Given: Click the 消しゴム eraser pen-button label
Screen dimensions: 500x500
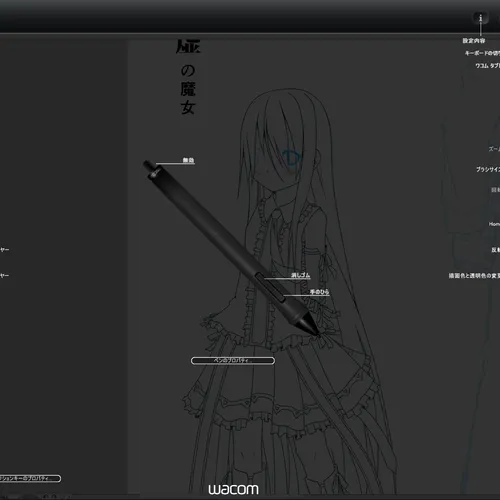Looking at the screenshot, I should pos(300,275).
